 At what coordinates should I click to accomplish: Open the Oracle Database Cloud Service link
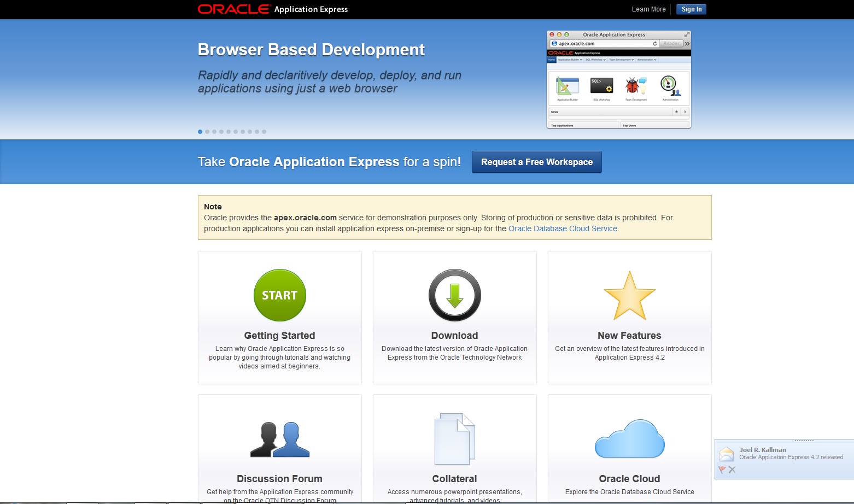563,228
